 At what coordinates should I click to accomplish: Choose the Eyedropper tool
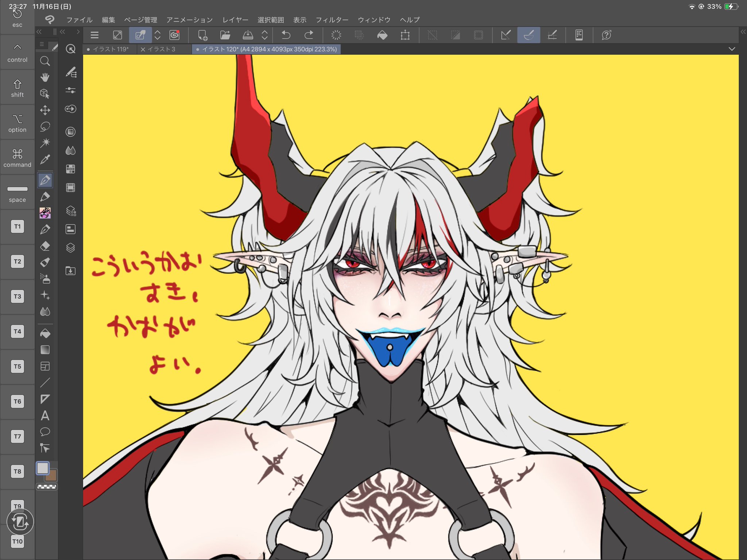pyautogui.click(x=45, y=159)
